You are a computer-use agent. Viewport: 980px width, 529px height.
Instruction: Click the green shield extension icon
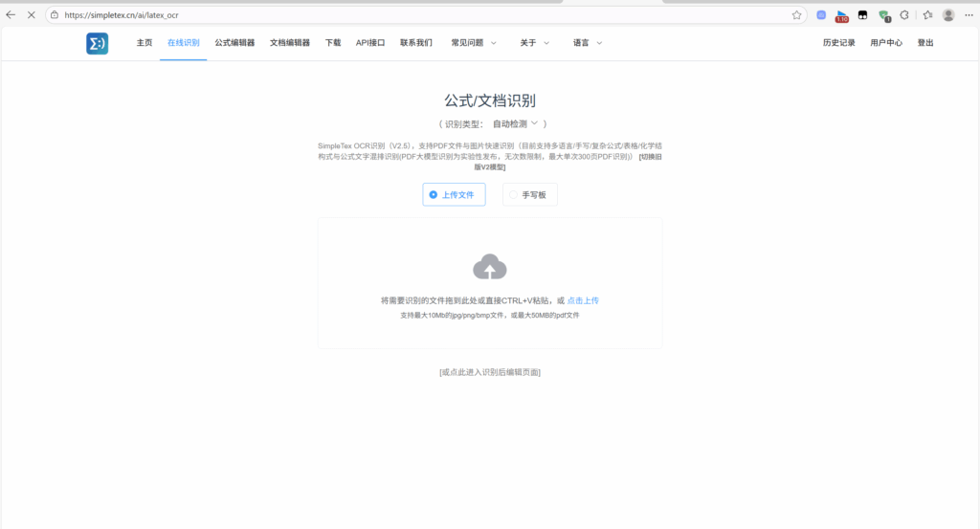coord(884,15)
